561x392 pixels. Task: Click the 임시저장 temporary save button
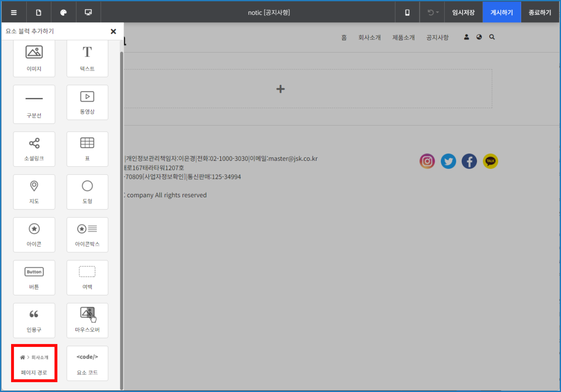(463, 12)
